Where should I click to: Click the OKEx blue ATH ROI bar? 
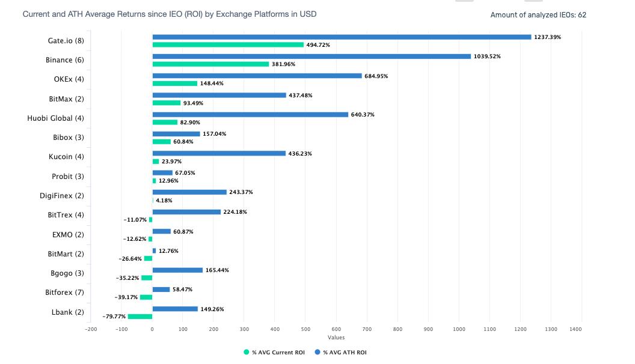click(257, 76)
